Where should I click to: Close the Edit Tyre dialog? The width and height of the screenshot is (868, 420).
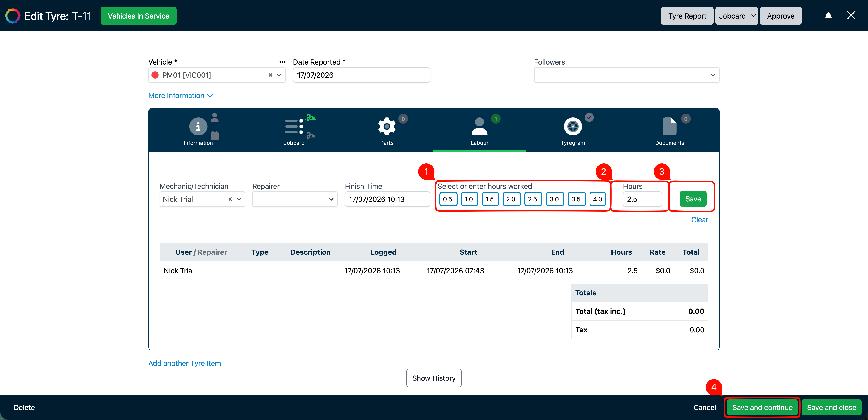[851, 16]
